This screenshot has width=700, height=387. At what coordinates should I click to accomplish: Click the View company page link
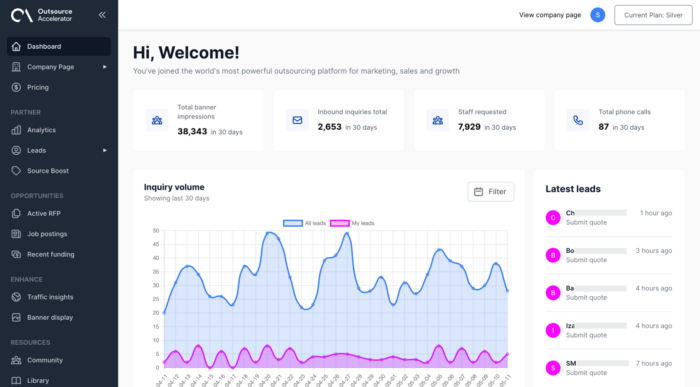click(550, 15)
